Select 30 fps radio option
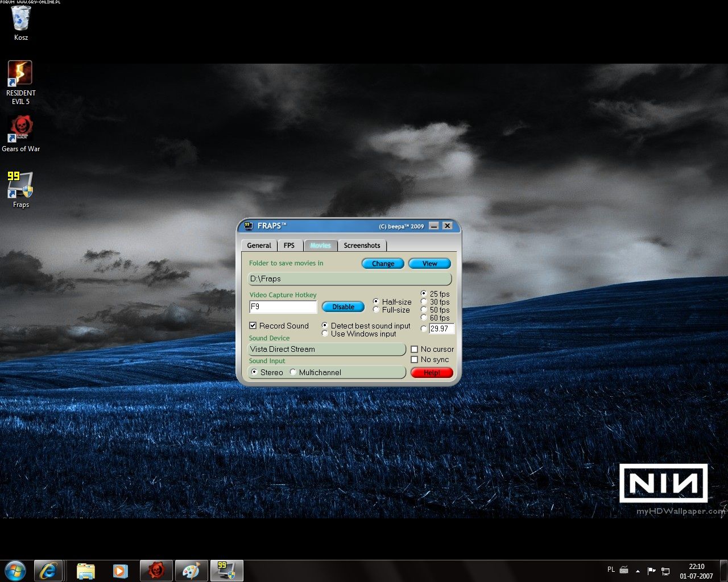The image size is (728, 582). tap(435, 302)
